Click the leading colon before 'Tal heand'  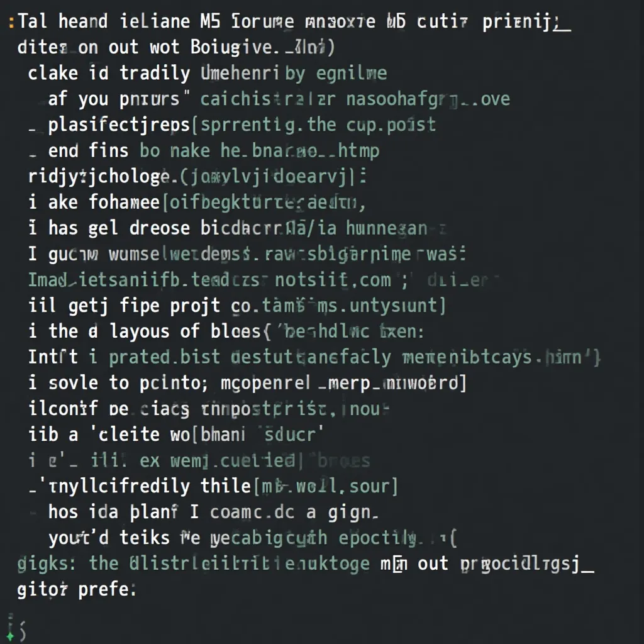coord(11,23)
